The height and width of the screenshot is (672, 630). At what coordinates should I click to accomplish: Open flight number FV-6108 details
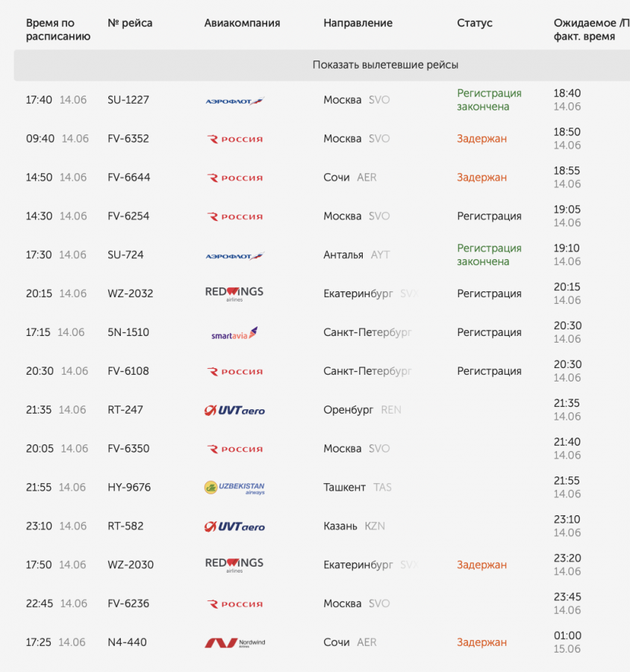click(x=128, y=371)
